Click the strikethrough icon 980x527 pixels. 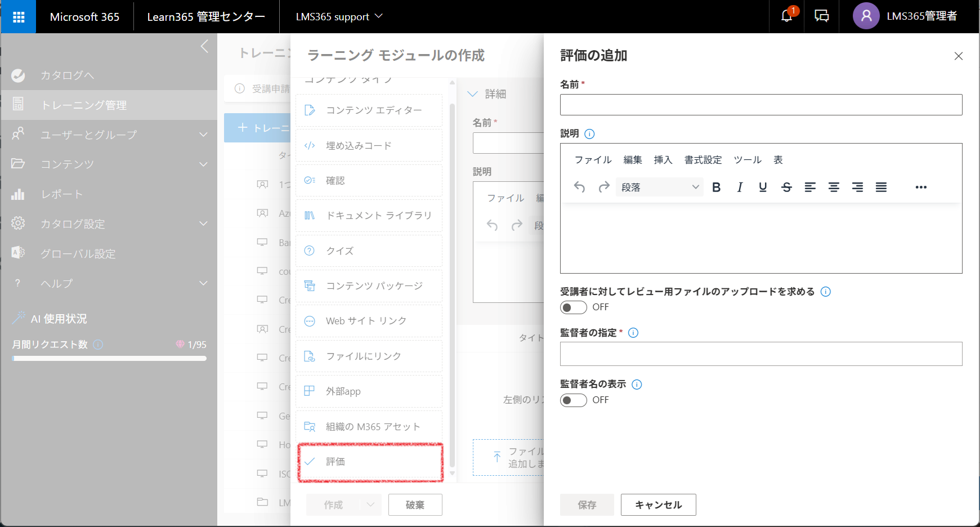(x=786, y=187)
